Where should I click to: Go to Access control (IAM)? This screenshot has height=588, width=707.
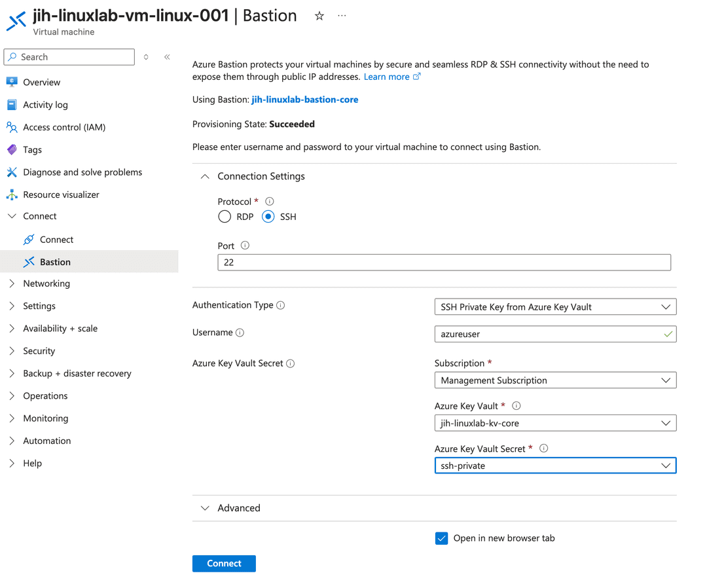[x=63, y=127]
